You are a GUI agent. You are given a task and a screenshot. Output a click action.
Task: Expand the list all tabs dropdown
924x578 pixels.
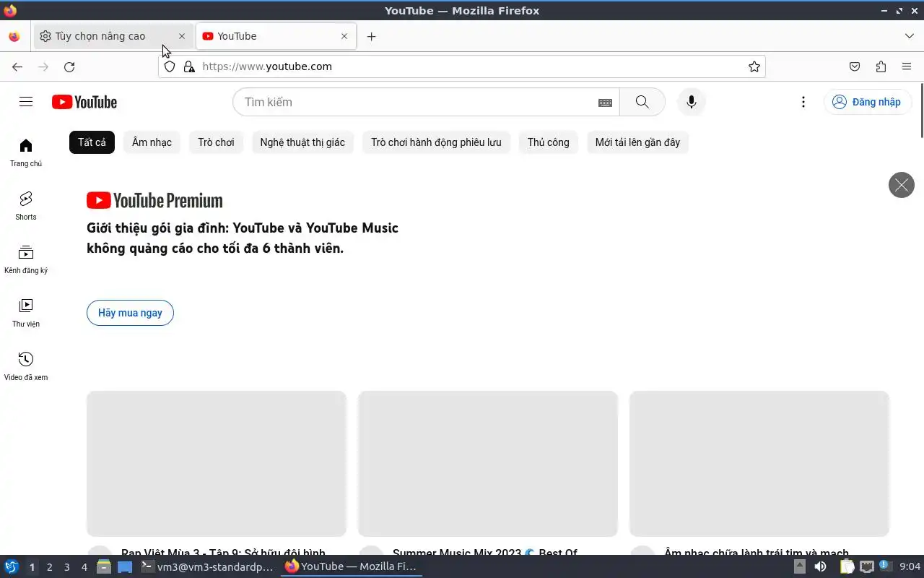[x=910, y=36]
